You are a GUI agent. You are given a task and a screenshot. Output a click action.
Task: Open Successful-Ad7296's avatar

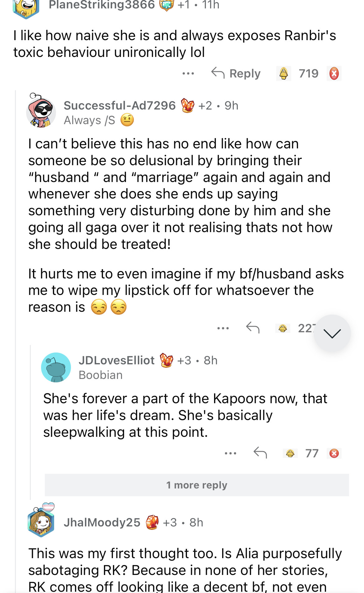tap(41, 111)
